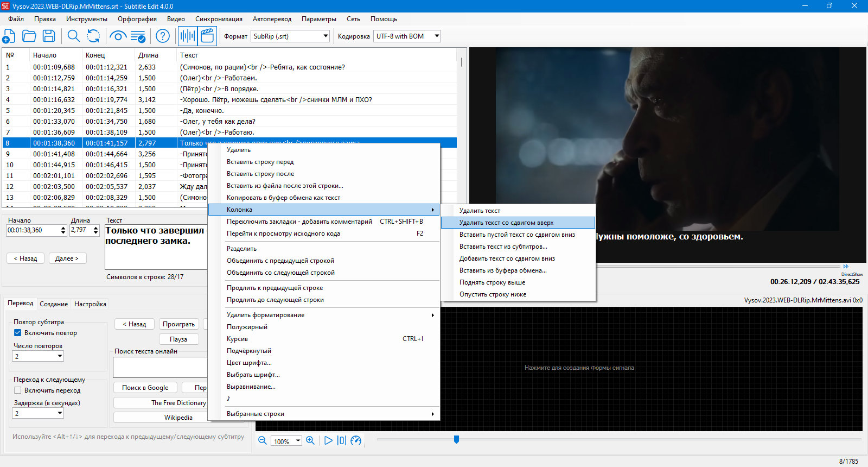The height and width of the screenshot is (467, 868).
Task: Disable the 'Включить повтор' checkbox
Action: point(17,333)
